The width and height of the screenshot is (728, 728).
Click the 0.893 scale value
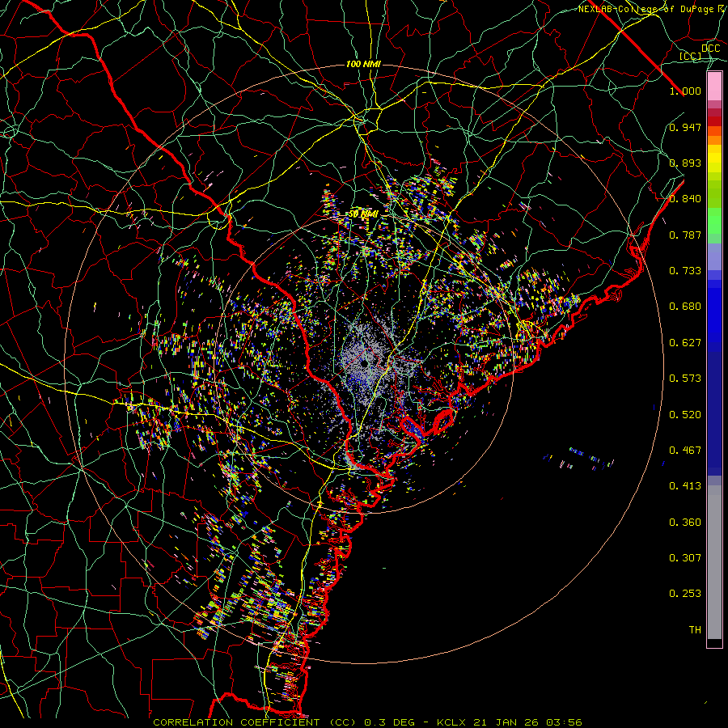click(685, 163)
